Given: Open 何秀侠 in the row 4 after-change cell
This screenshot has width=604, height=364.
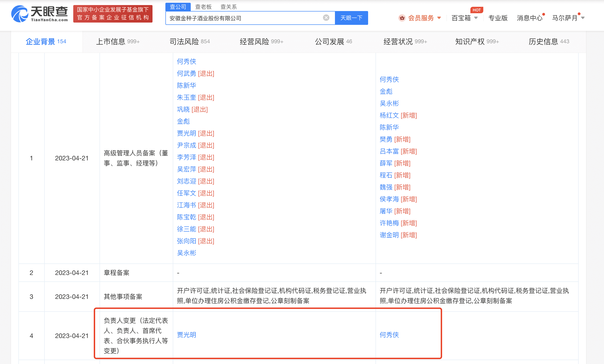Looking at the screenshot, I should (389, 335).
